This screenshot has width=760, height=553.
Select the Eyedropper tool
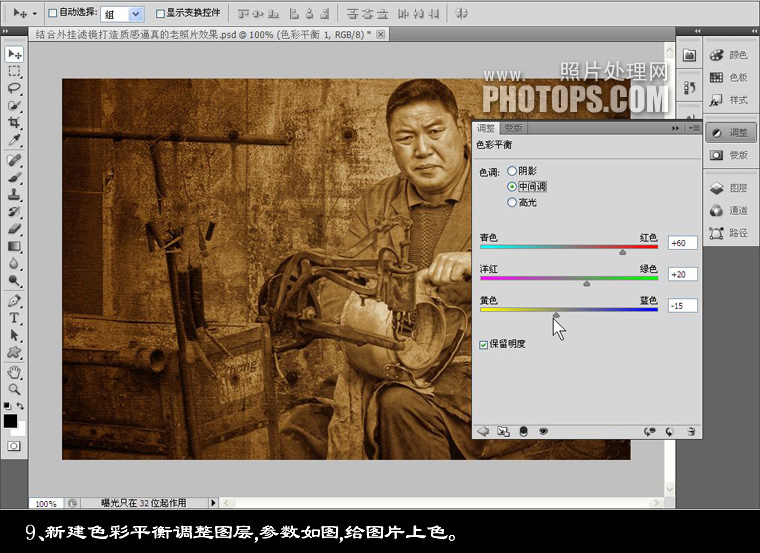pos(15,141)
